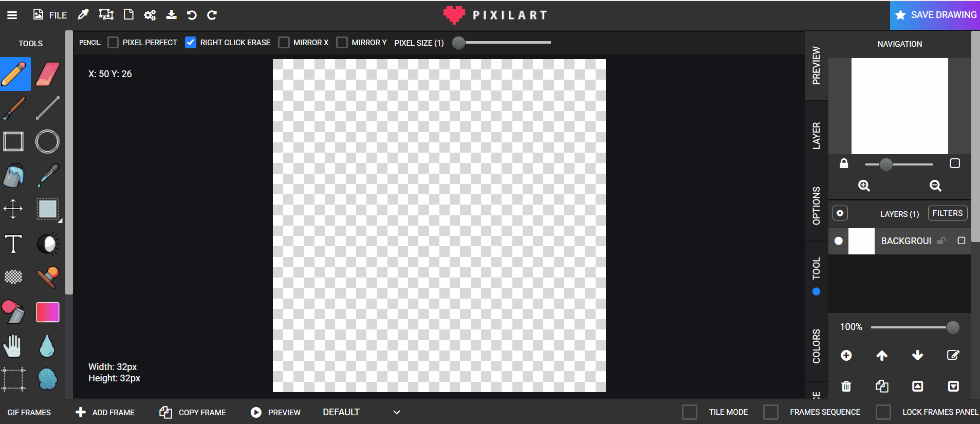Enable the Pixel Perfect checkbox
This screenshot has width=980, height=424.
[113, 43]
